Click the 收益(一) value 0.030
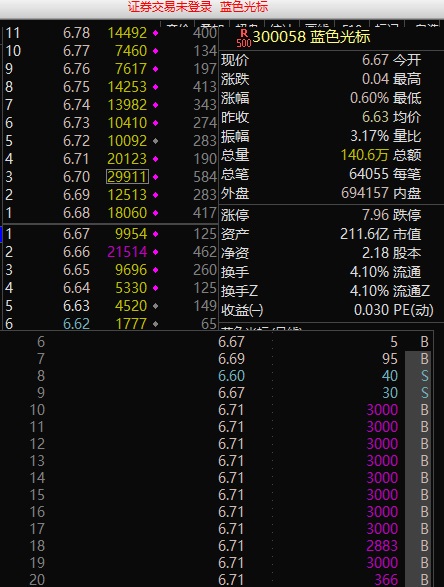The image size is (444, 587). (x=371, y=310)
